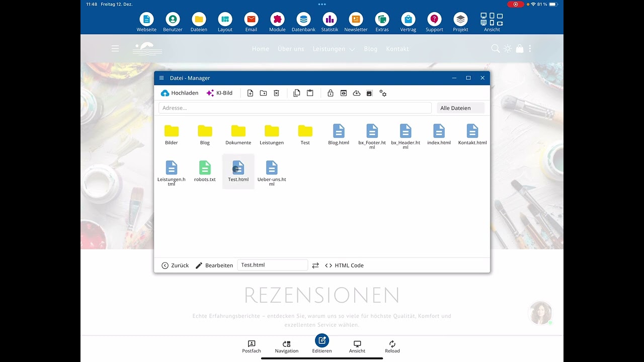Open the Projekt icon

pyautogui.click(x=460, y=23)
